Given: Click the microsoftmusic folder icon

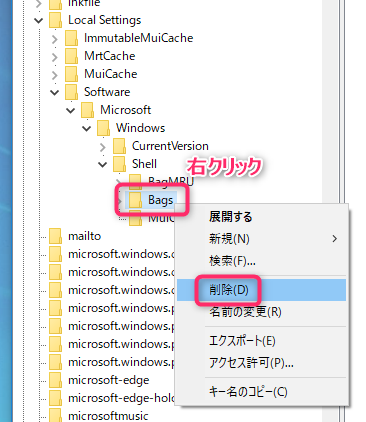Looking at the screenshot, I should click(55, 416).
